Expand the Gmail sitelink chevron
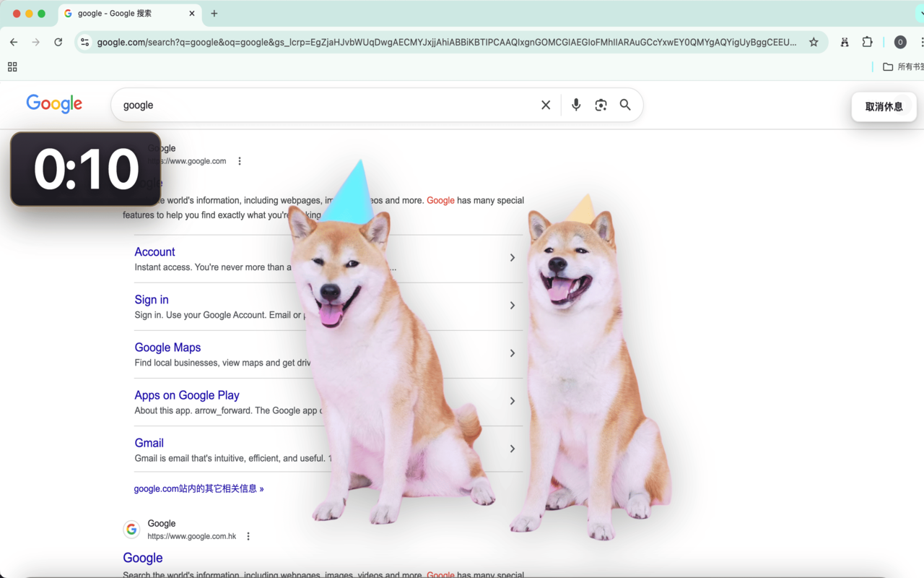The image size is (924, 578). (513, 449)
